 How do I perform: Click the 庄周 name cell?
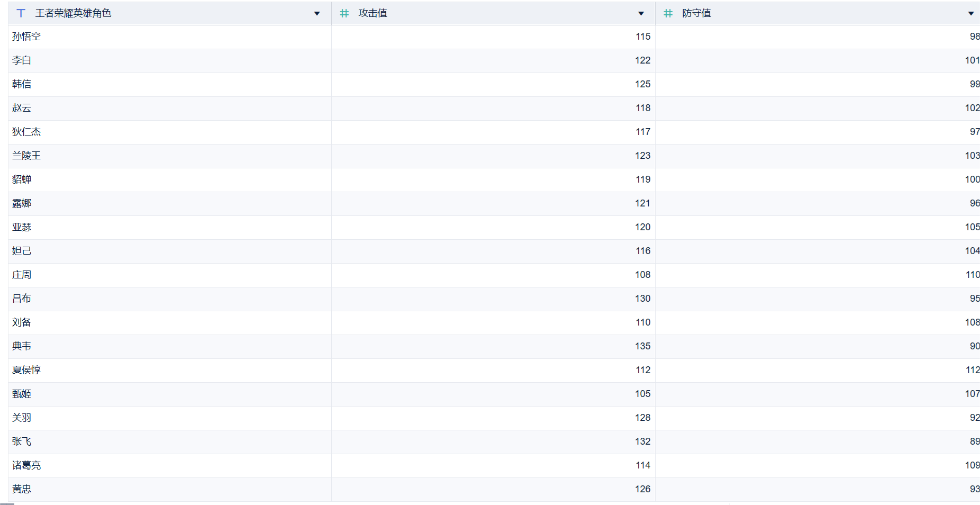point(170,275)
